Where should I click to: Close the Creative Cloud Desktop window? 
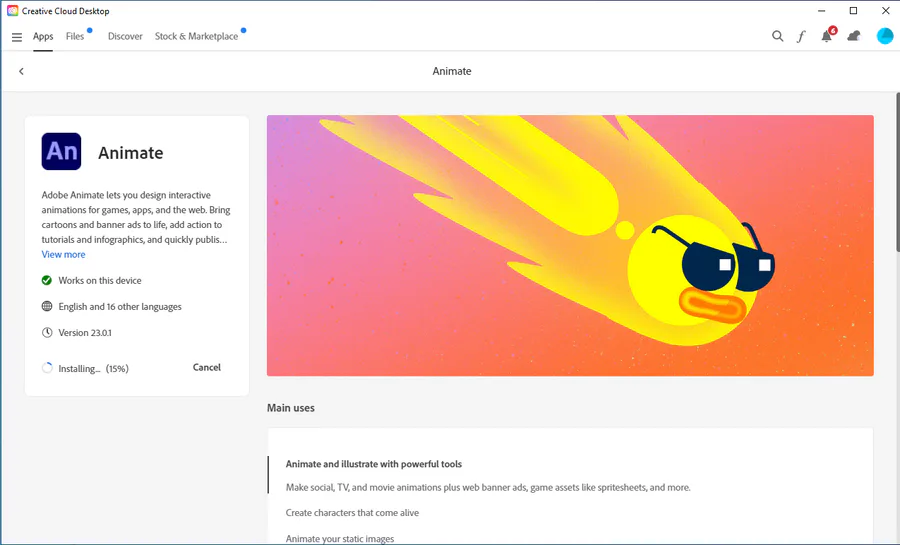click(x=885, y=11)
